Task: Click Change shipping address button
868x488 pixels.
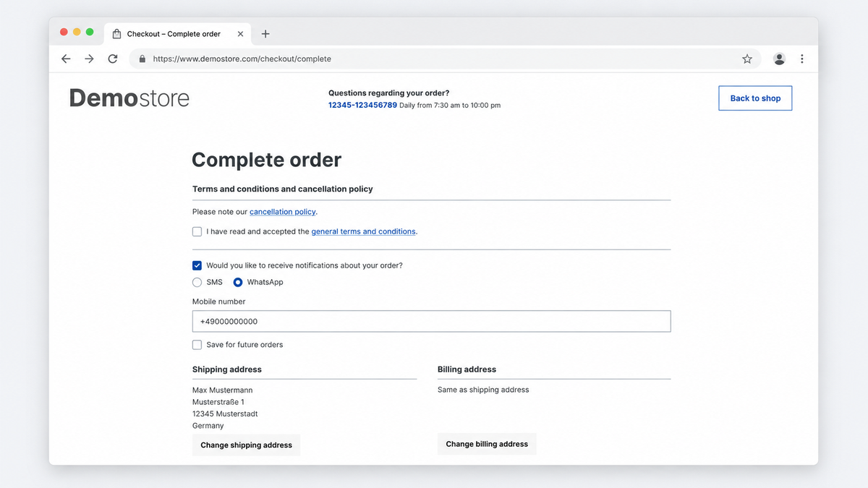Action: coord(246,445)
